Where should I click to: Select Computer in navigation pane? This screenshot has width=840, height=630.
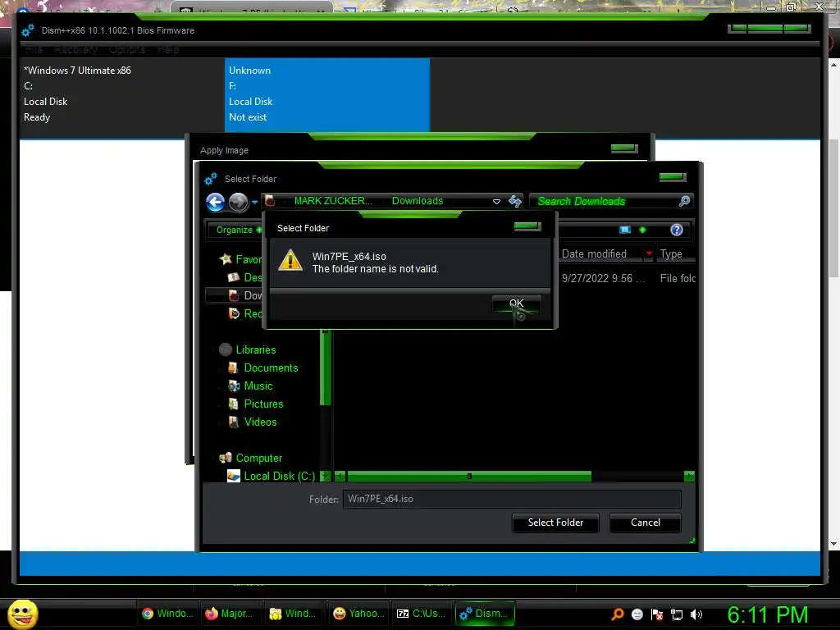click(x=251, y=458)
